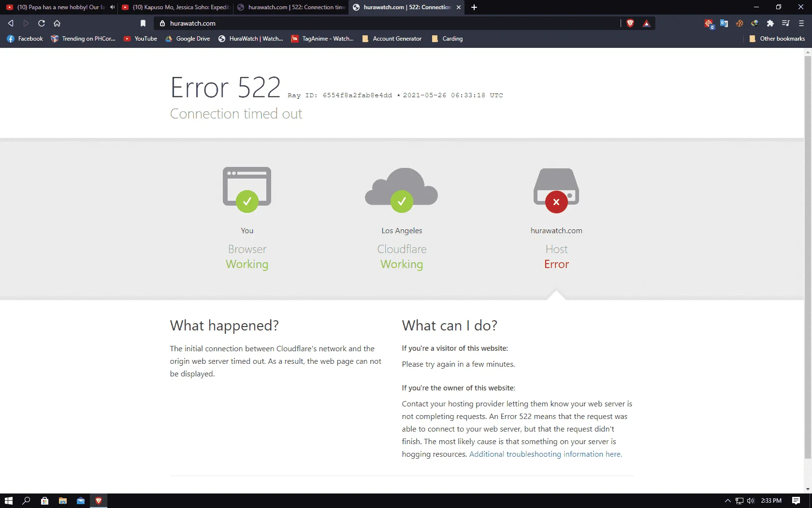Open Additional troubleshooting information here link
The height and width of the screenshot is (508, 812).
tap(546, 454)
